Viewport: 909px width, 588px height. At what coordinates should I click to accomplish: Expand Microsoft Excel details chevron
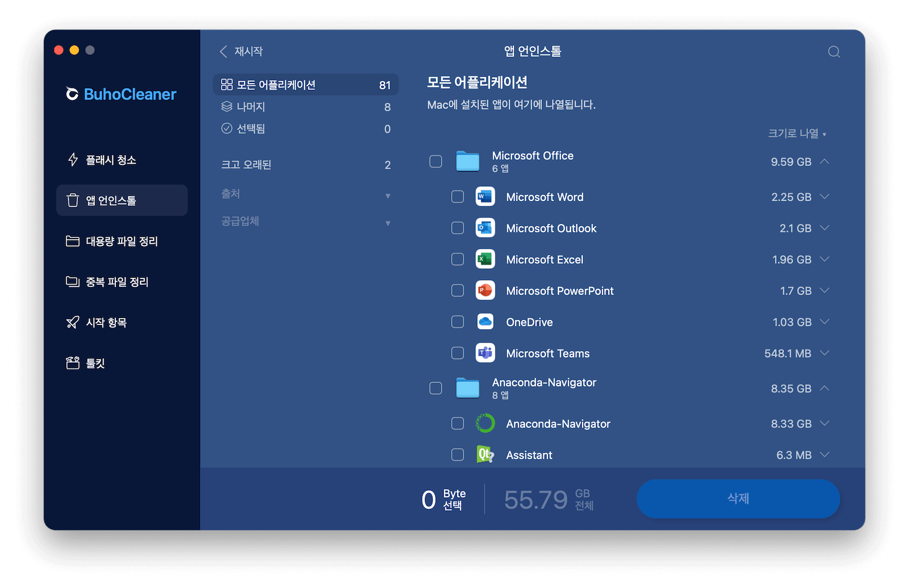(x=825, y=259)
